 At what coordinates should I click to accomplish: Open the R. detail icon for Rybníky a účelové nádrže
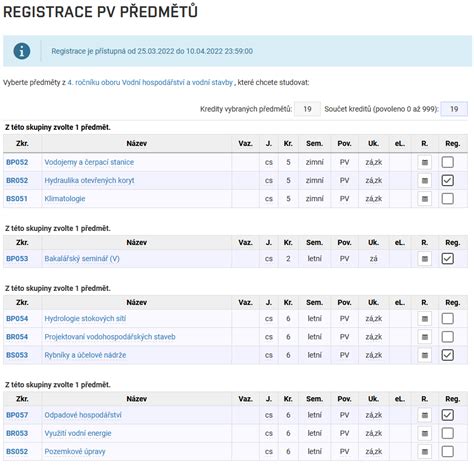pos(424,355)
